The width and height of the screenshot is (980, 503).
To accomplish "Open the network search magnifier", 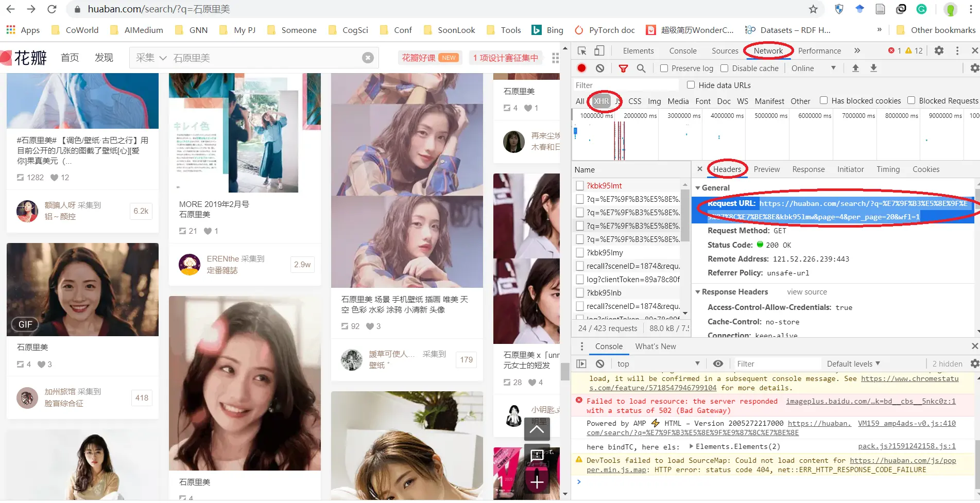I will 641,68.
